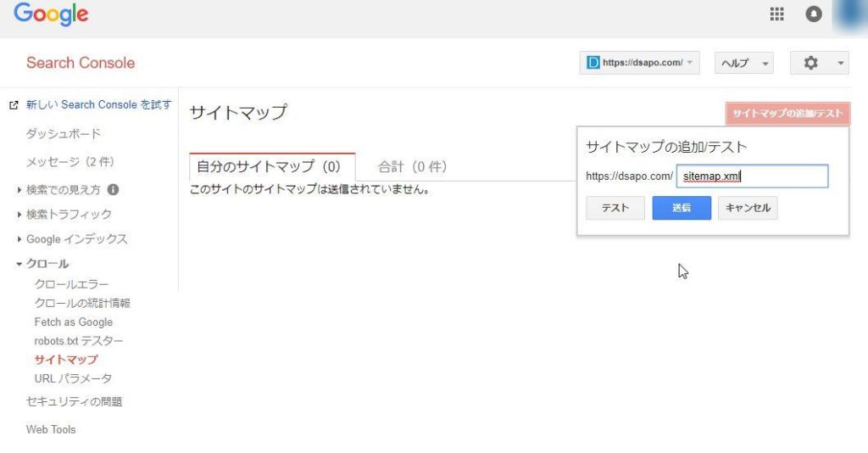Open the dropdown arrow next to the gear
This screenshot has height=453, width=868.
(840, 63)
